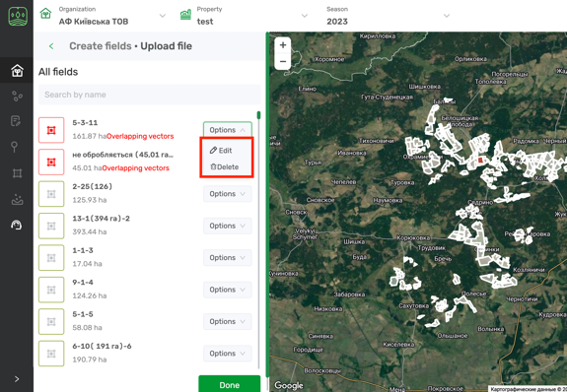The image size is (567, 392).
Task: Click field name 1-1-3
Action: [x=83, y=250]
